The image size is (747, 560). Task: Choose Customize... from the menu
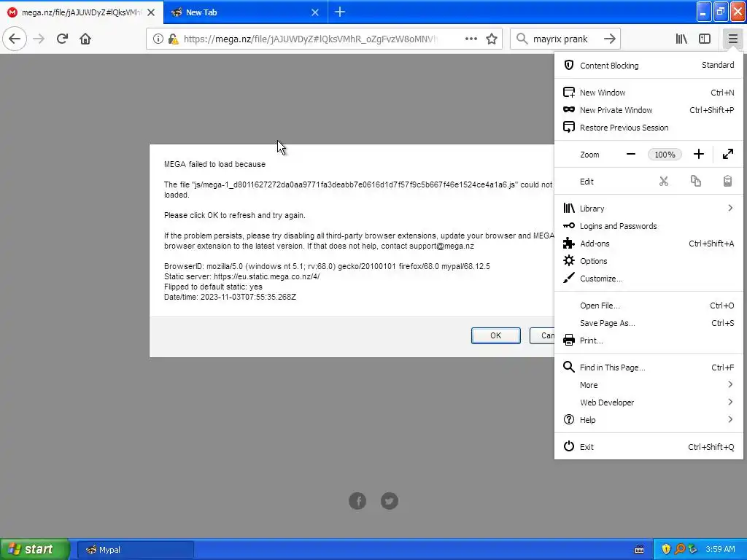[x=649, y=279]
